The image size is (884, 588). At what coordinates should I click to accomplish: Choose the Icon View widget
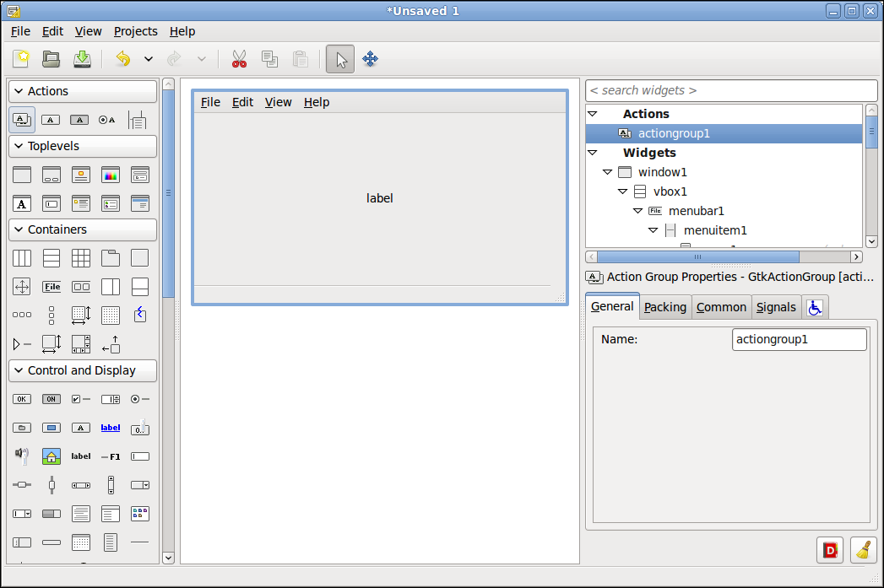coord(140,513)
